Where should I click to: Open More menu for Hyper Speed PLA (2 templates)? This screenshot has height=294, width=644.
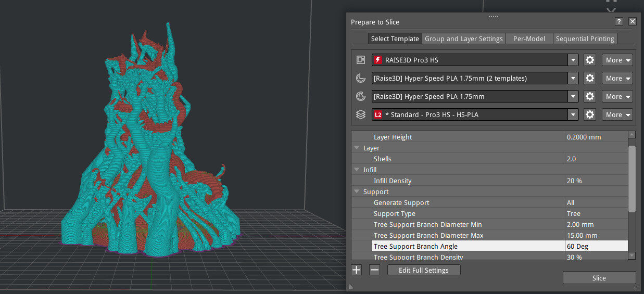617,78
